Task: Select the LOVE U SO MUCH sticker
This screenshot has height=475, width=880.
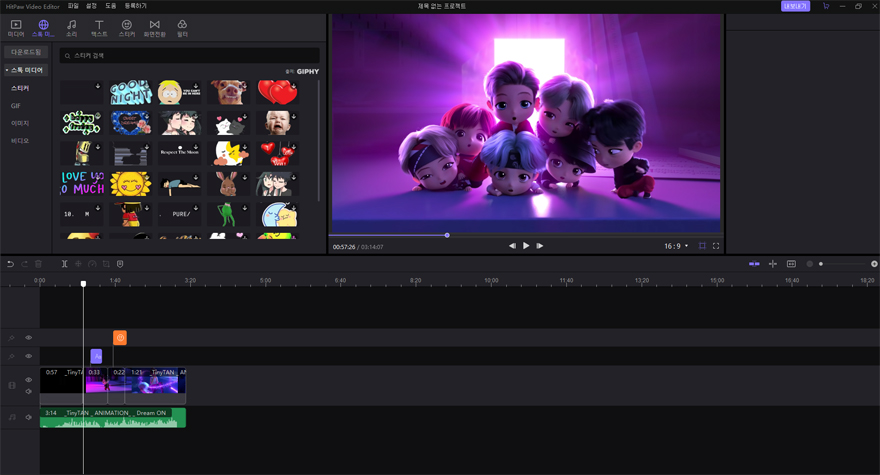Action: 82,184
